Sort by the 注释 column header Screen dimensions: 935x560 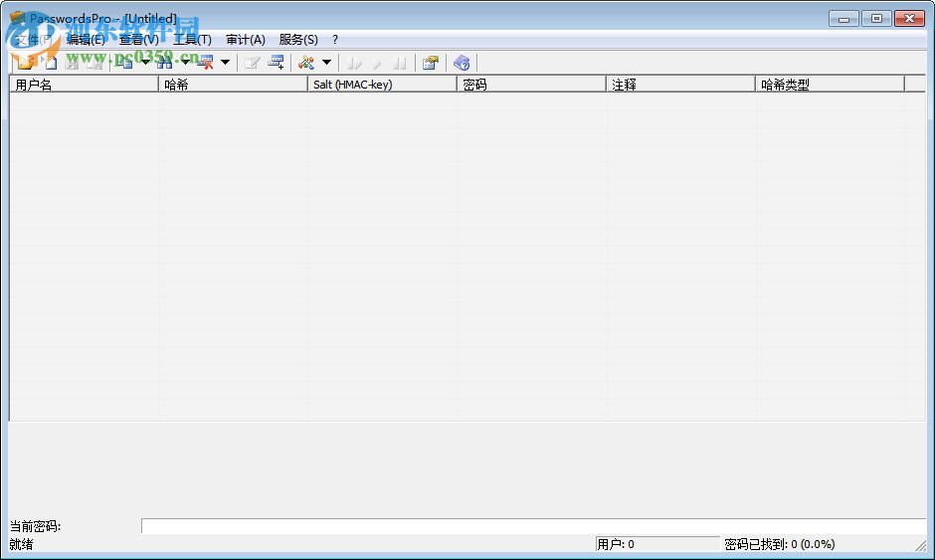point(680,85)
